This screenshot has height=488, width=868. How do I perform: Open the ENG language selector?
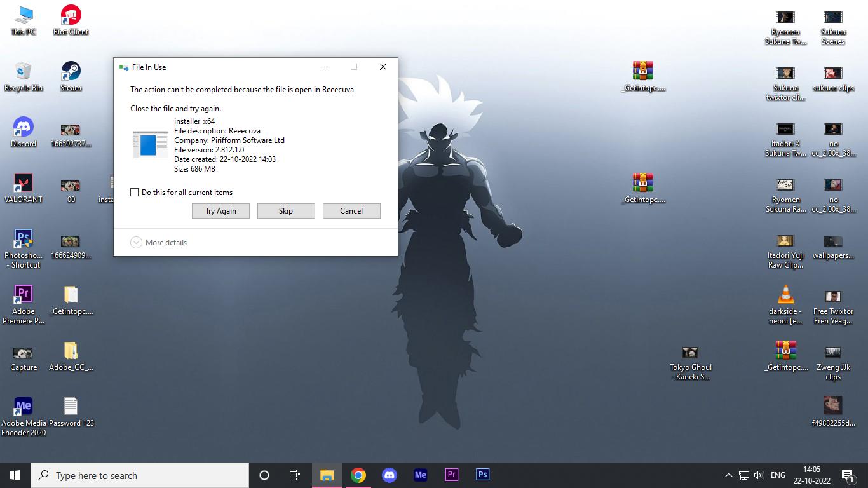tap(778, 475)
